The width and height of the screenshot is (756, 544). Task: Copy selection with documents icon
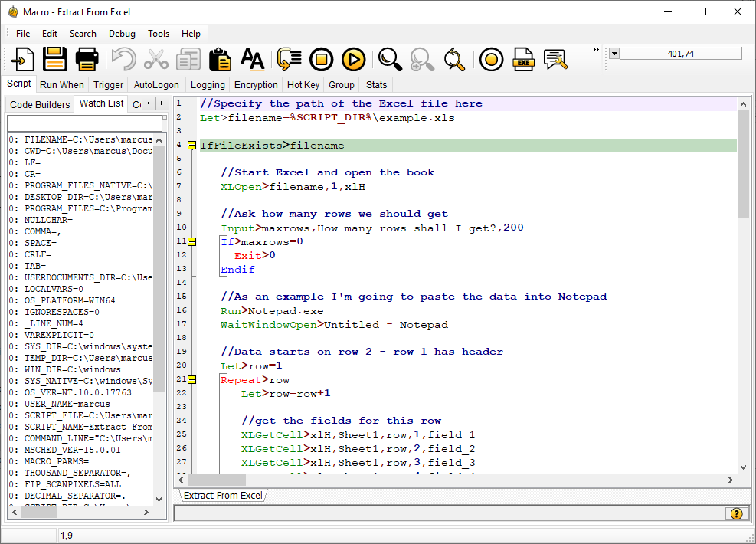(188, 59)
